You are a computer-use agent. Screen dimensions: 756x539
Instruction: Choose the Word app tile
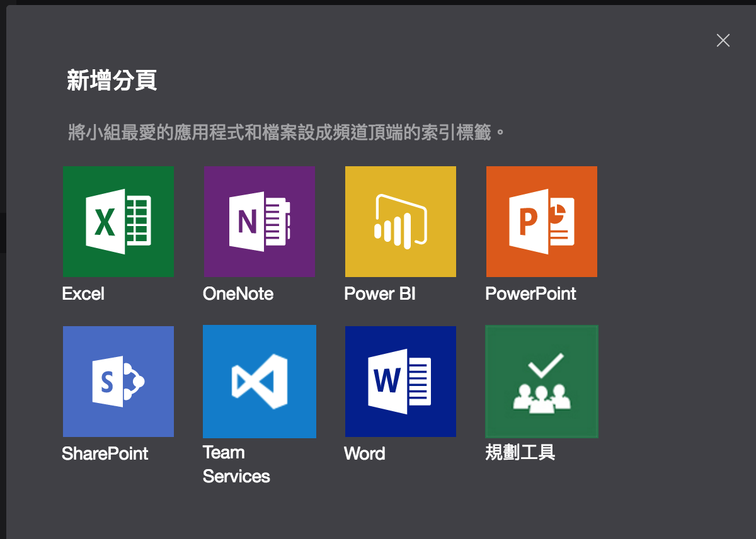pyautogui.click(x=401, y=382)
